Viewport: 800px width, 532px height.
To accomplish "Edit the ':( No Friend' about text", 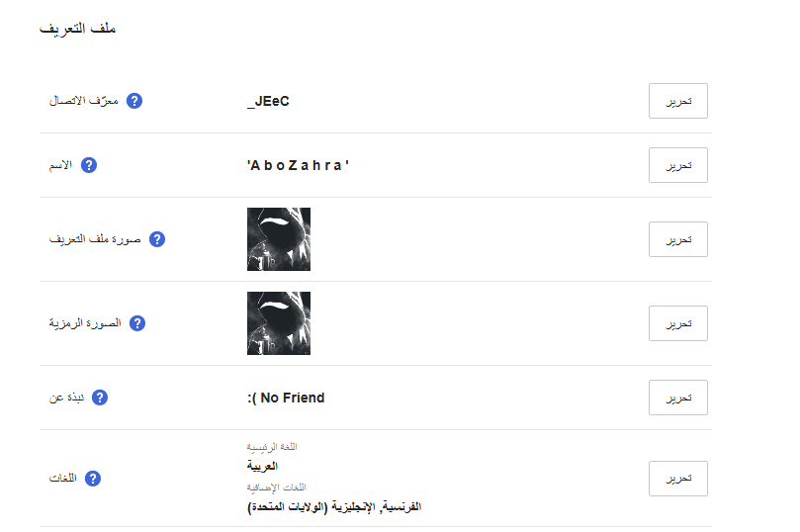I will click(x=677, y=398).
